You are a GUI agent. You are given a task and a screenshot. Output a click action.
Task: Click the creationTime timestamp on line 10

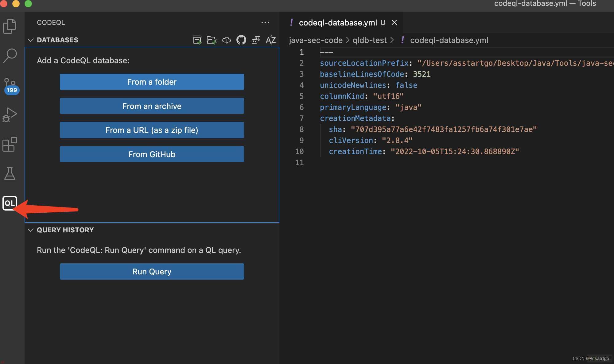point(455,151)
